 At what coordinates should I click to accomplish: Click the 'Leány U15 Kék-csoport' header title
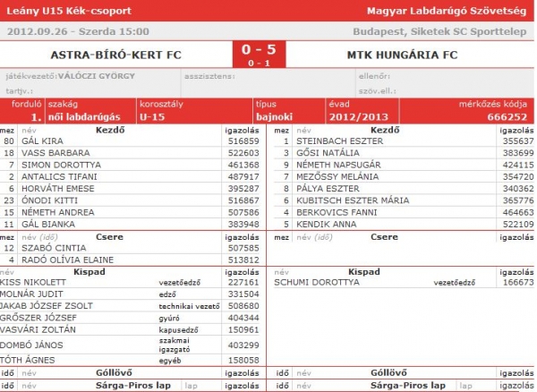tap(69, 11)
